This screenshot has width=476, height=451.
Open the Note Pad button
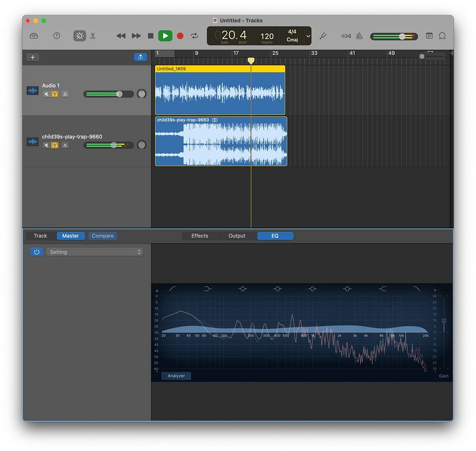click(x=429, y=36)
